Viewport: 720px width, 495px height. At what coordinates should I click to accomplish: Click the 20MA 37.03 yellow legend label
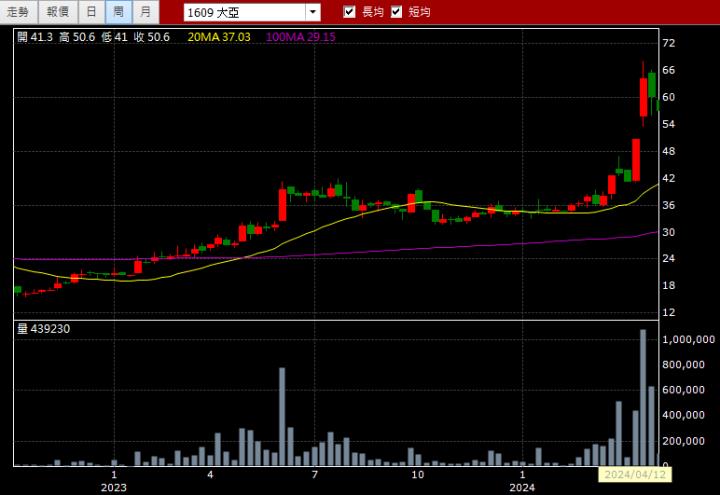[x=217, y=37]
